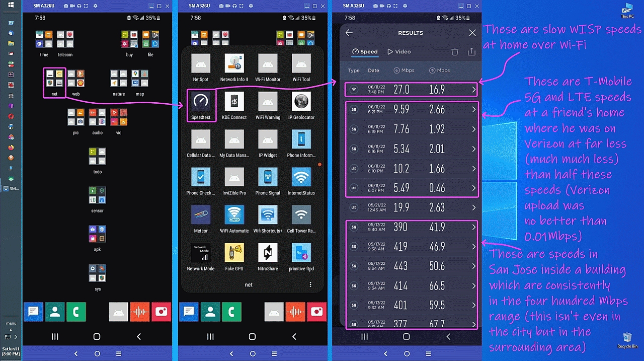Screen dimensions: 644x361
Task: Open Network Mode app
Action: pyautogui.click(x=201, y=257)
